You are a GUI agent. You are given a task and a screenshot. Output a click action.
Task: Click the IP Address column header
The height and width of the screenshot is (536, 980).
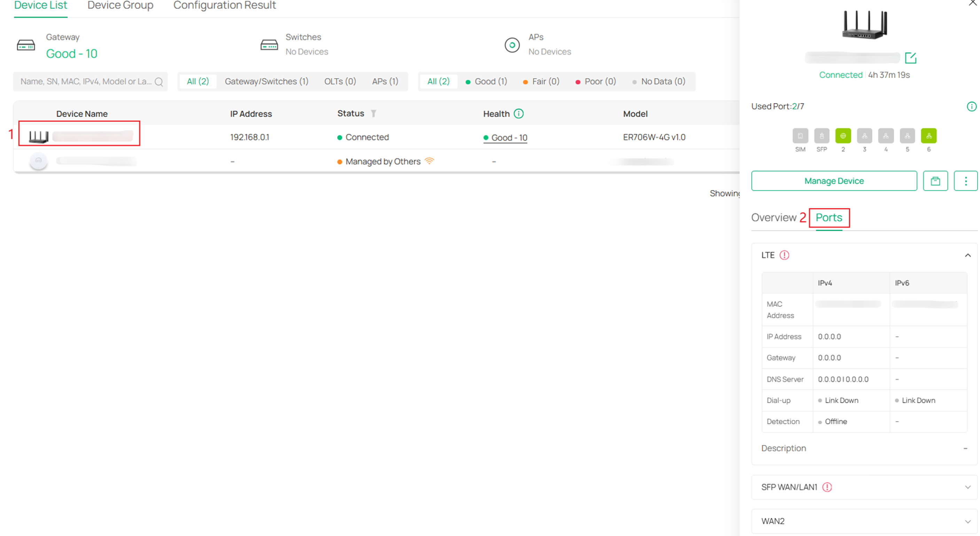251,114
